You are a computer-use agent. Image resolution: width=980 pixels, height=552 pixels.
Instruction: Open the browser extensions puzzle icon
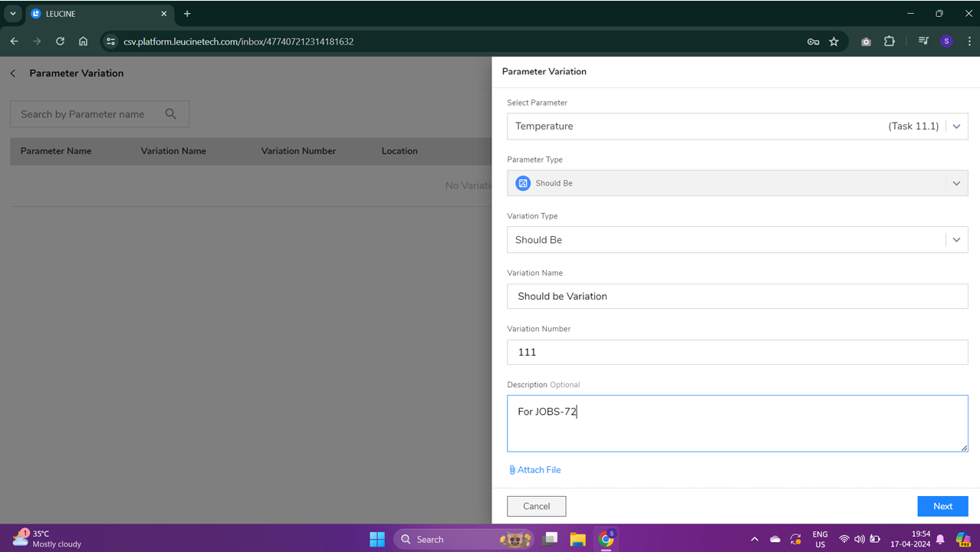[x=890, y=41]
